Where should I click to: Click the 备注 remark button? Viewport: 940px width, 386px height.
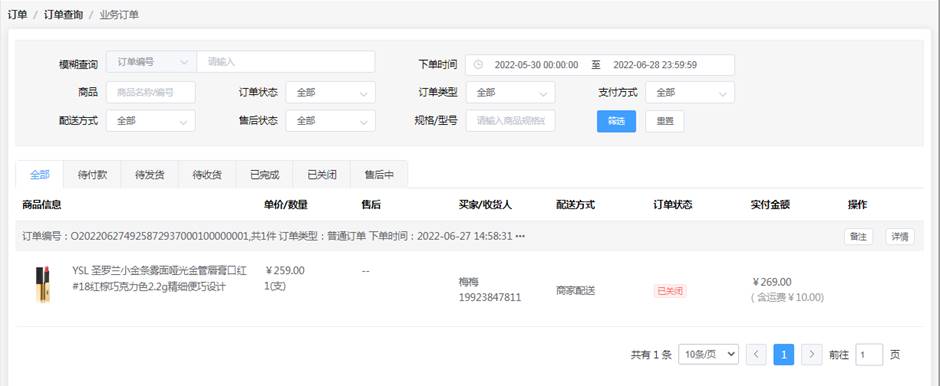pos(858,236)
